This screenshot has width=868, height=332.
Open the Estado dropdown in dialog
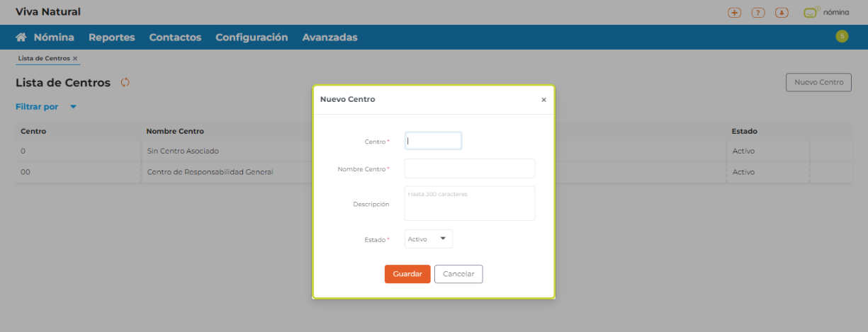point(428,239)
